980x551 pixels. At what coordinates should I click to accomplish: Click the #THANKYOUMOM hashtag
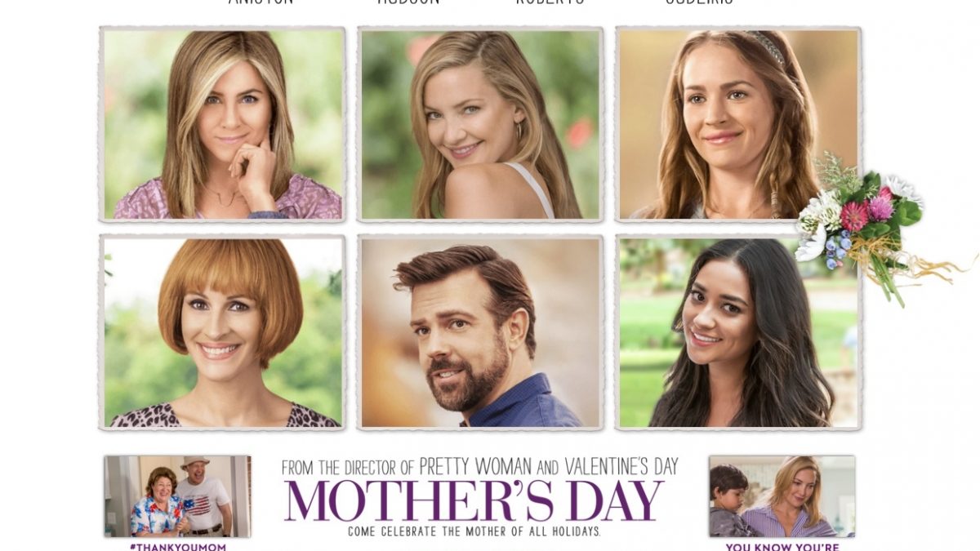[177, 546]
